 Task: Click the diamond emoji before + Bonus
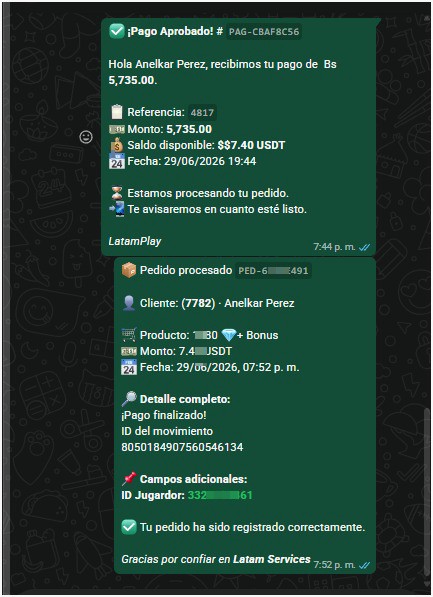click(x=228, y=335)
